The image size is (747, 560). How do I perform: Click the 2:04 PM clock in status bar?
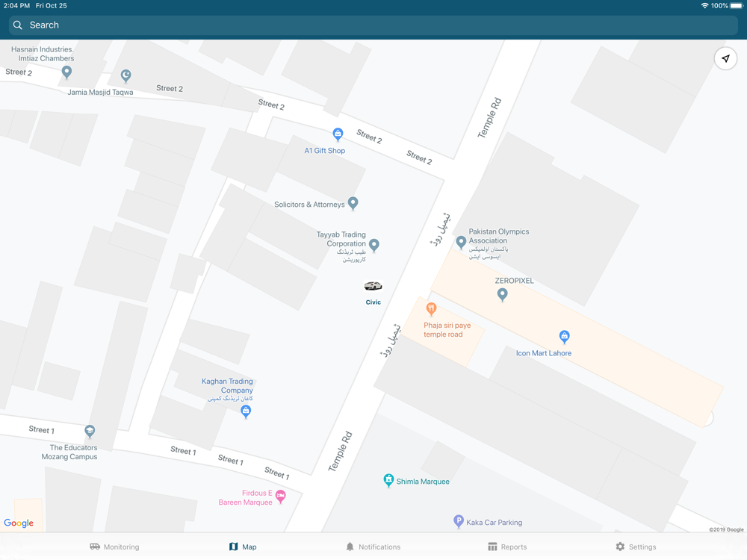click(x=16, y=6)
